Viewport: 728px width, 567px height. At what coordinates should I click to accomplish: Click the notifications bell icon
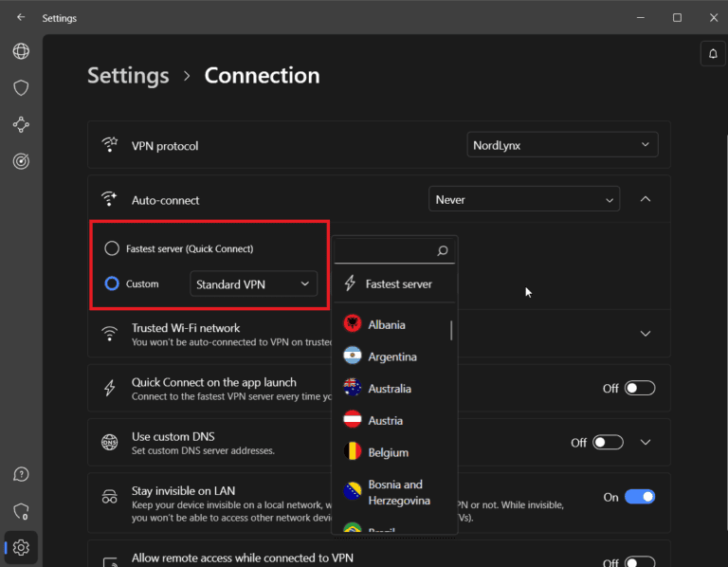pyautogui.click(x=712, y=54)
